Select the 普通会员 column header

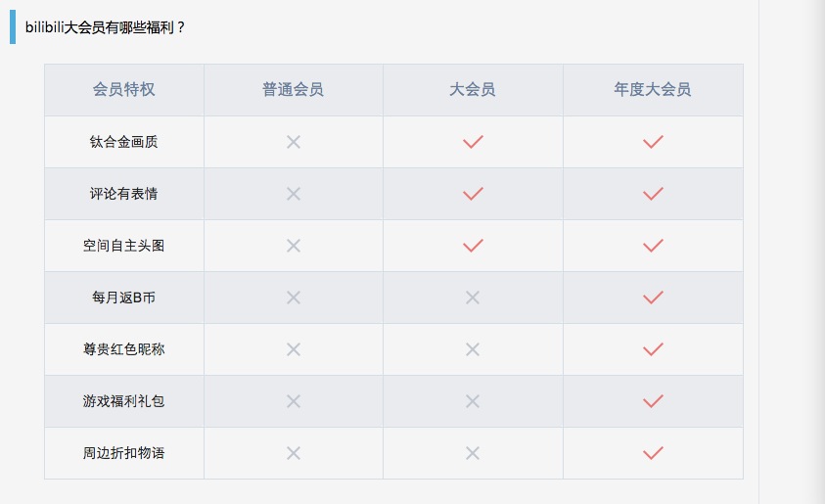point(293,90)
